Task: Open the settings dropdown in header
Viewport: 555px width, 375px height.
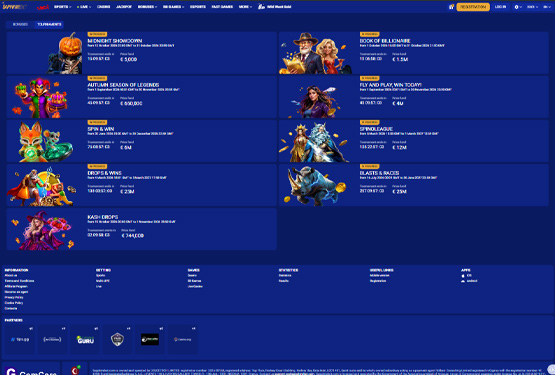Action: pos(518,7)
